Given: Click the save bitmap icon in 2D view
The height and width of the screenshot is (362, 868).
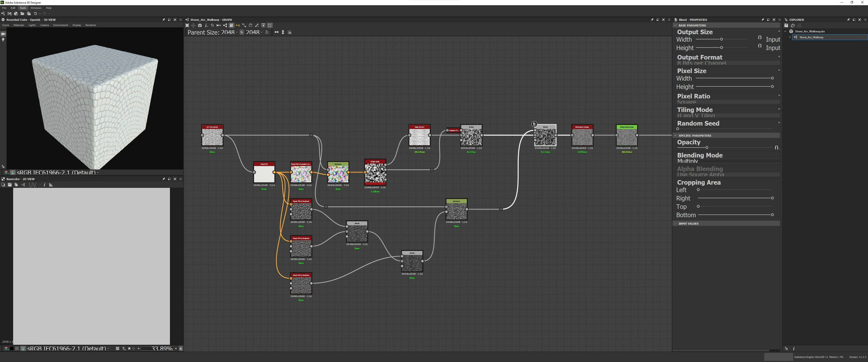Looking at the screenshot, I should click(x=9, y=185).
